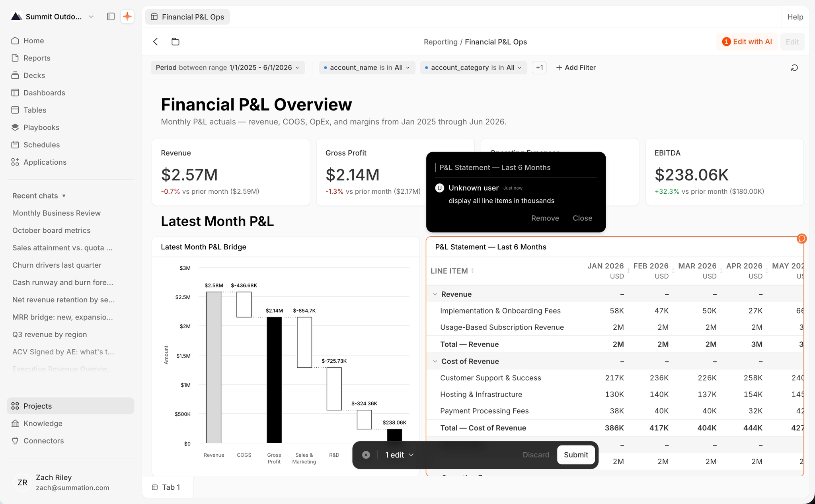The image size is (815, 504).
Task: Collapse the Recent chats list
Action: (x=39, y=196)
